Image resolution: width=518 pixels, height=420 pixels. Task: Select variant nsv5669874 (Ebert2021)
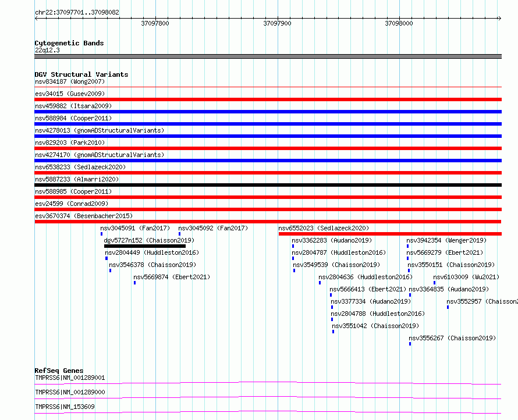[x=172, y=277]
